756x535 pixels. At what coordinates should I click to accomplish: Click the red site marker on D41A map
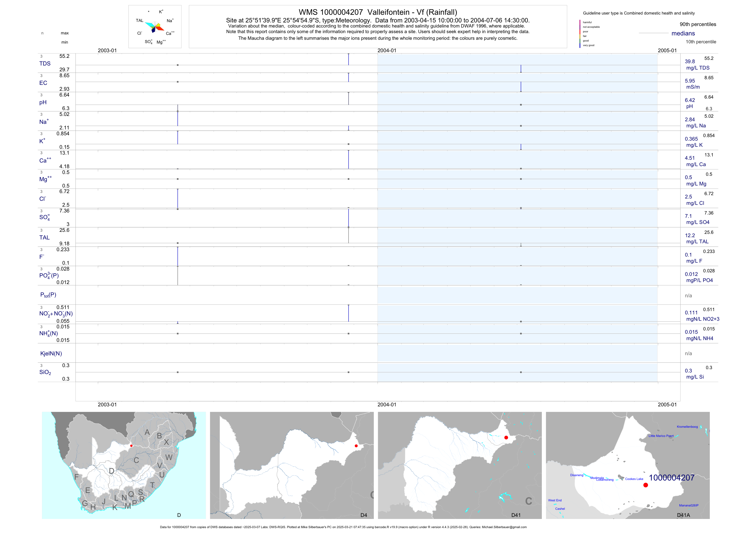click(x=645, y=485)
